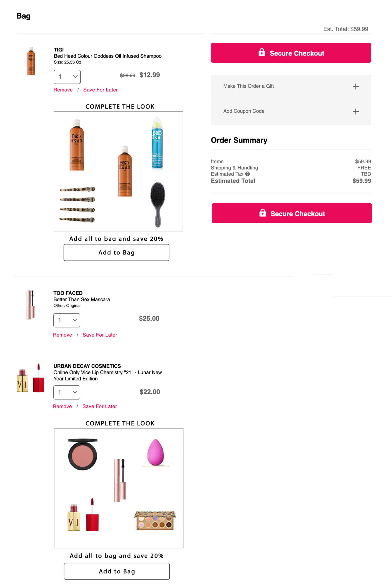Click the top Secure Checkout button
The height and width of the screenshot is (585, 392).
click(291, 53)
